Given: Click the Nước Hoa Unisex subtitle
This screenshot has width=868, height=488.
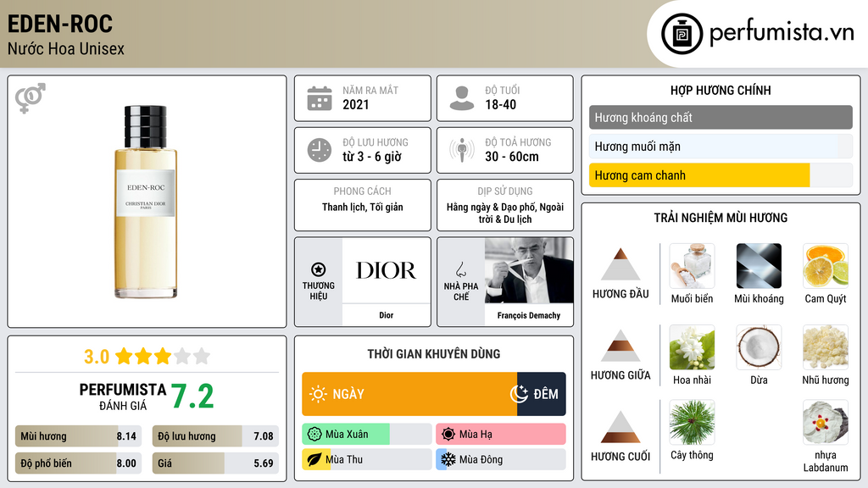Looking at the screenshot, I should [66, 48].
